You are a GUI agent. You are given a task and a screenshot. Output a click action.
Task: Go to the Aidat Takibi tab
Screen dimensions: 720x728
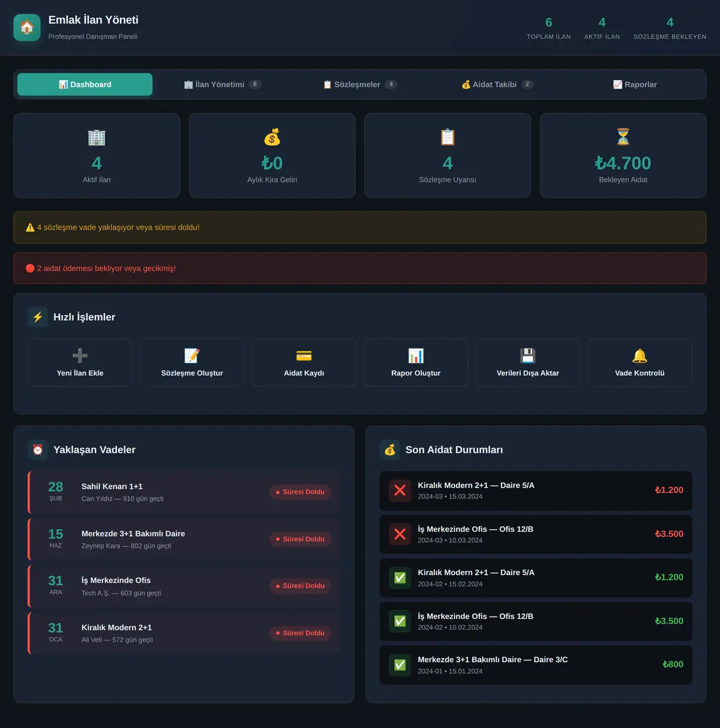pos(497,85)
